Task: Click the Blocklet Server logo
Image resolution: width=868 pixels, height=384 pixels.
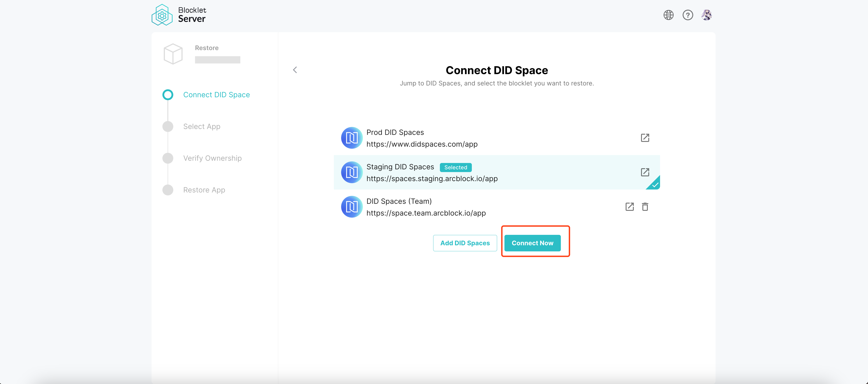Action: point(178,15)
